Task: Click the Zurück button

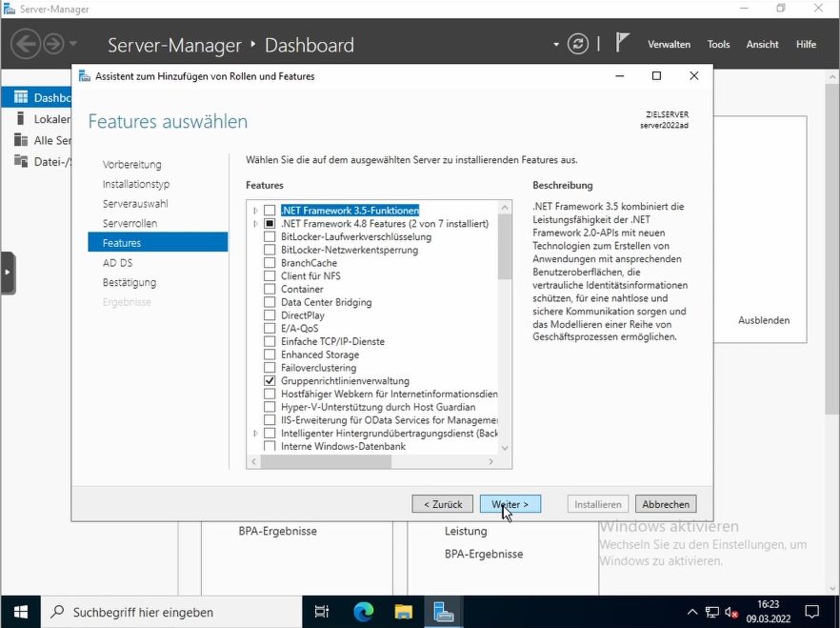Action: click(x=443, y=504)
